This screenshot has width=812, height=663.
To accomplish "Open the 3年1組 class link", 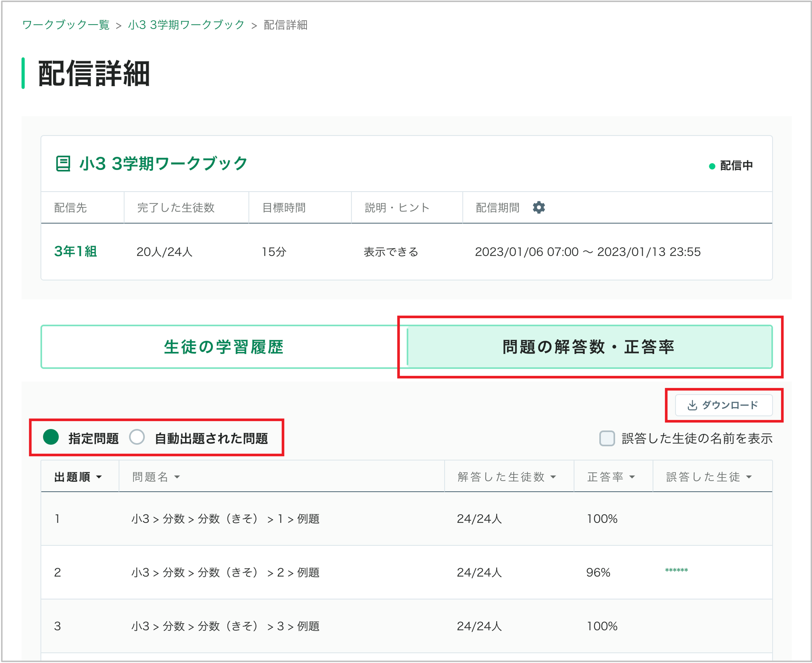I will [75, 252].
